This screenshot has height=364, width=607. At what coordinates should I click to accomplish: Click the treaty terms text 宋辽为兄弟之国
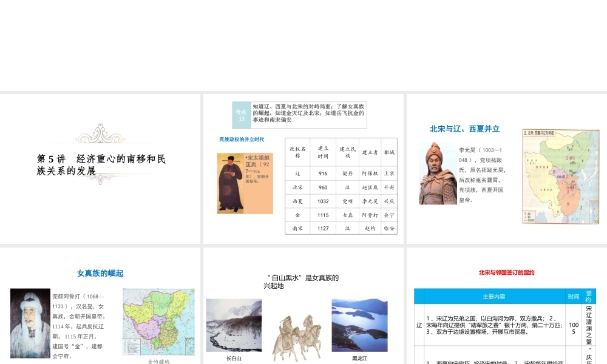(494, 325)
